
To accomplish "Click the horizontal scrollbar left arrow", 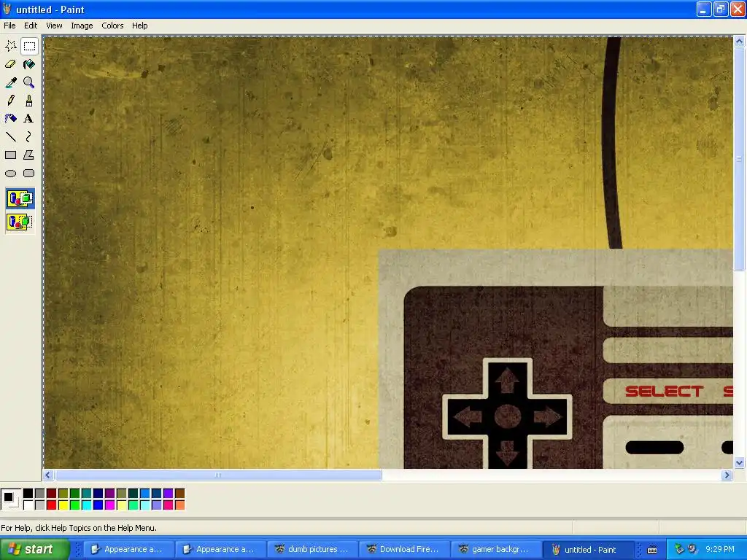I will pyautogui.click(x=47, y=475).
